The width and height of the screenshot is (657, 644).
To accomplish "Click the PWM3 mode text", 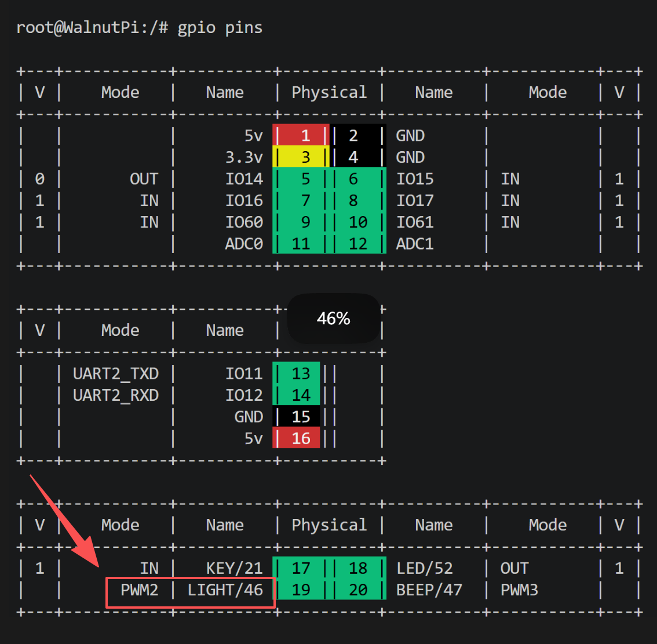I will point(519,590).
